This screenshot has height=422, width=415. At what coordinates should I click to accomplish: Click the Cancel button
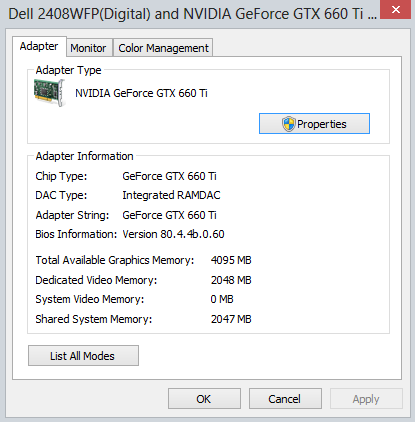[x=285, y=399]
